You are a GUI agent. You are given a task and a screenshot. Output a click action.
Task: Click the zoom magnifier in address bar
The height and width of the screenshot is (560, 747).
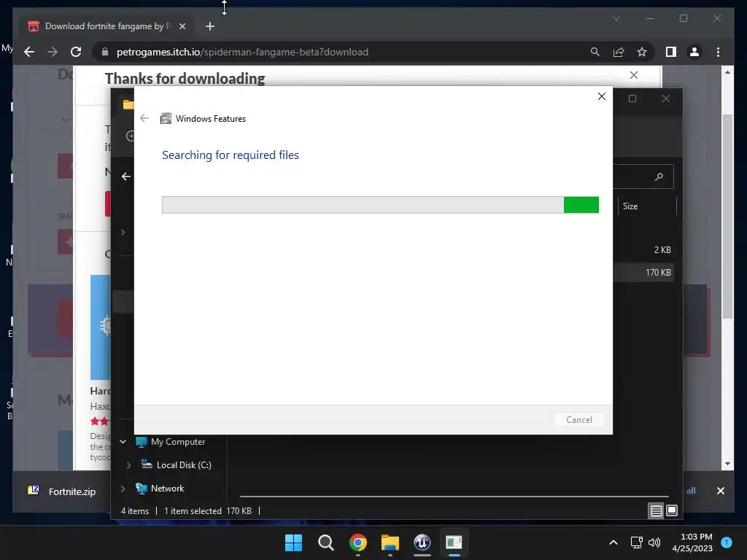tap(595, 52)
